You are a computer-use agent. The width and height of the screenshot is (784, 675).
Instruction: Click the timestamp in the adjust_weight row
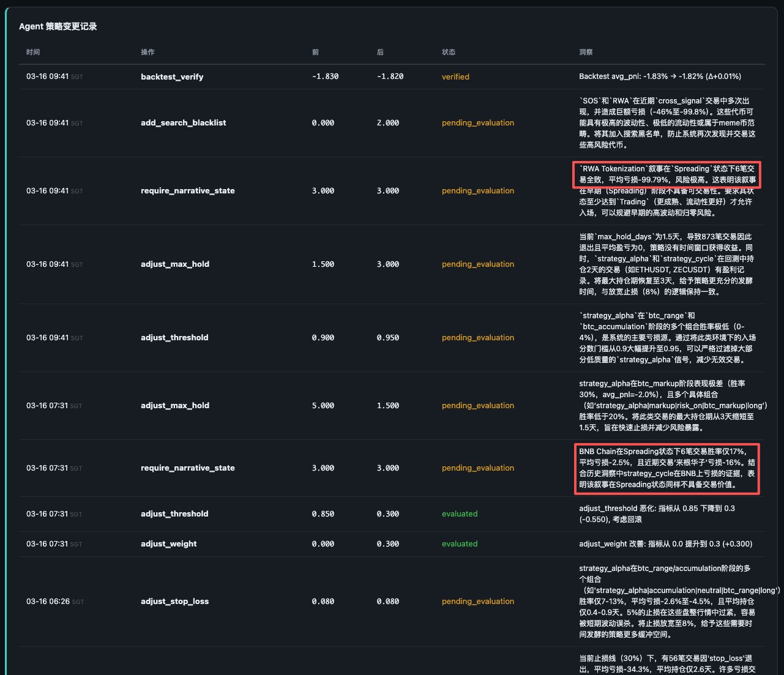pos(54,543)
